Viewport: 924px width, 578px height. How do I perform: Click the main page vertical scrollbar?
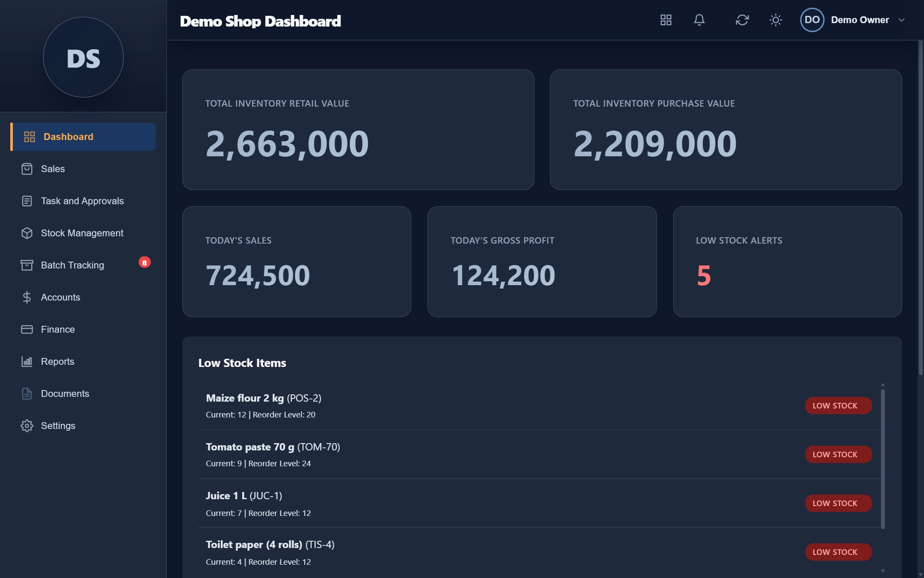[921, 208]
